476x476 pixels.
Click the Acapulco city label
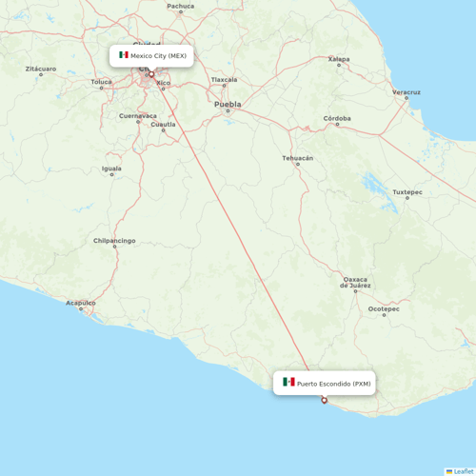(x=81, y=303)
